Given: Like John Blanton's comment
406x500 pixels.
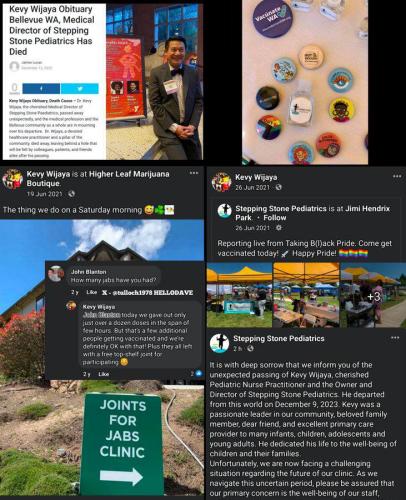Looking at the screenshot, I should (x=91, y=292).
